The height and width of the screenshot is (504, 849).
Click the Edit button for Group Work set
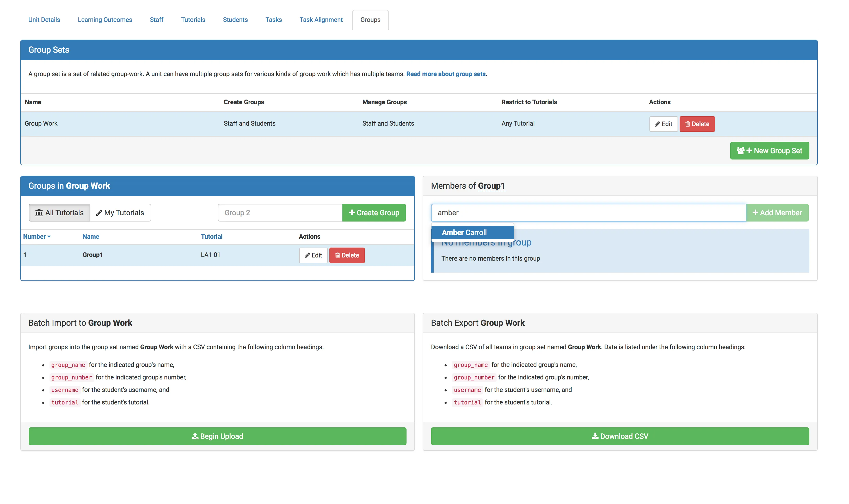663,124
